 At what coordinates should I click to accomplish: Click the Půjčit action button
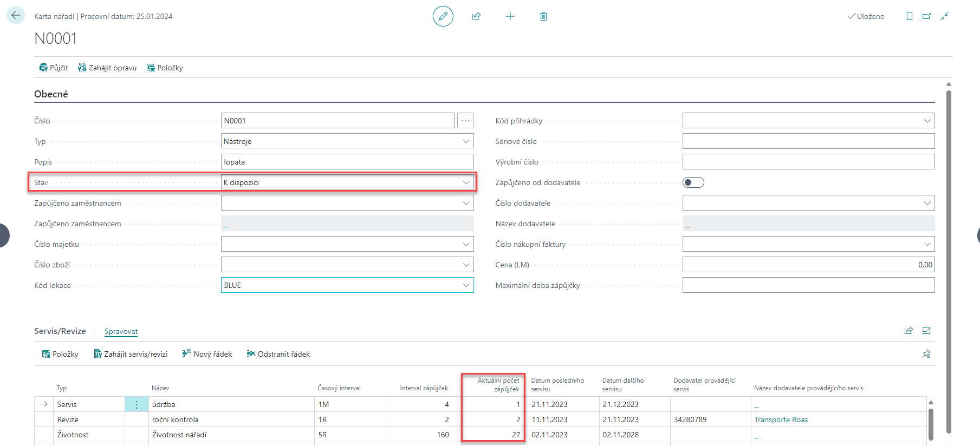coord(54,68)
